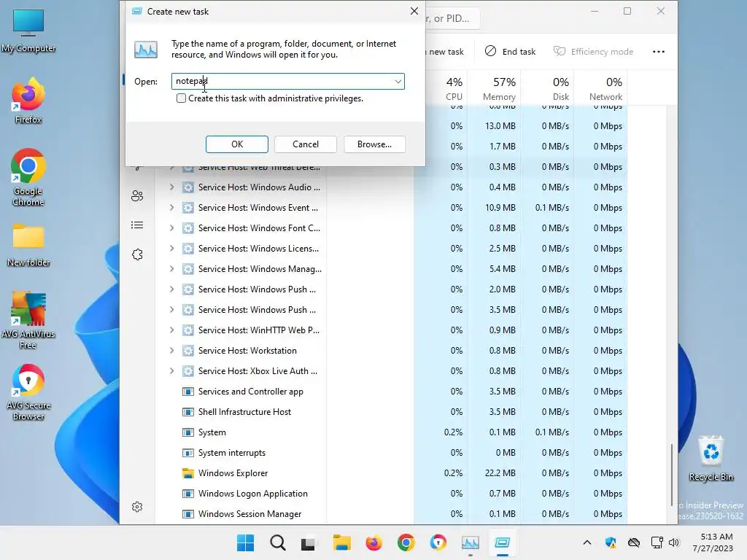Image resolution: width=747 pixels, height=560 pixels.
Task: Launch Firefox from the taskbar
Action: 374,542
